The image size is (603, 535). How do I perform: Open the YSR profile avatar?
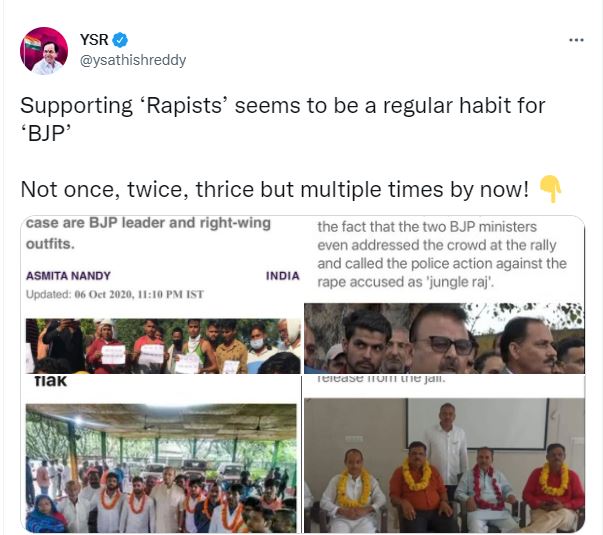tap(44, 51)
